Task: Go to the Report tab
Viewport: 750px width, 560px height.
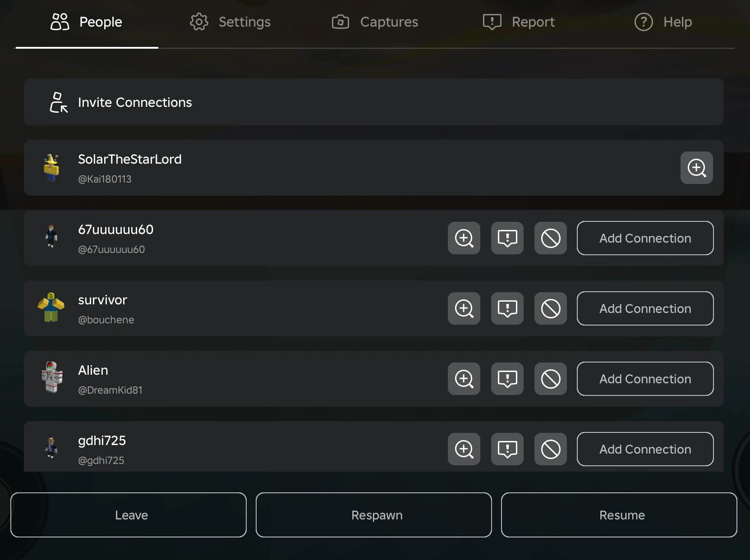Action: tap(519, 22)
